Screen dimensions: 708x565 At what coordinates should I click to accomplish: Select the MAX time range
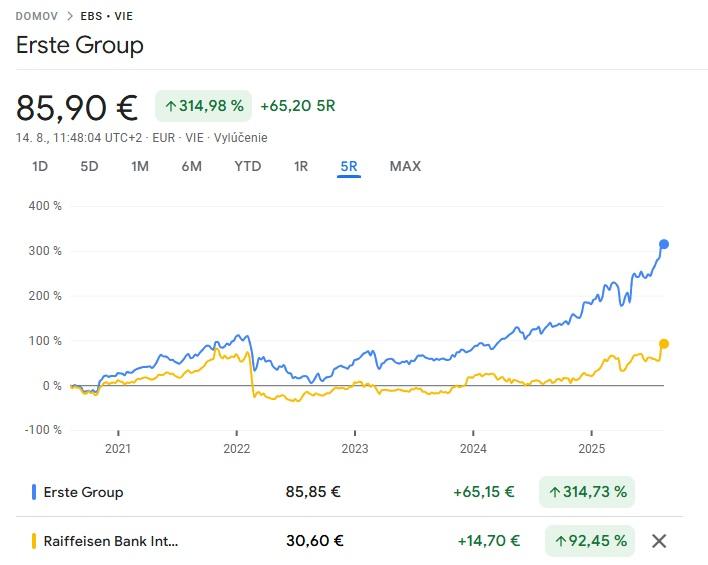click(x=405, y=166)
